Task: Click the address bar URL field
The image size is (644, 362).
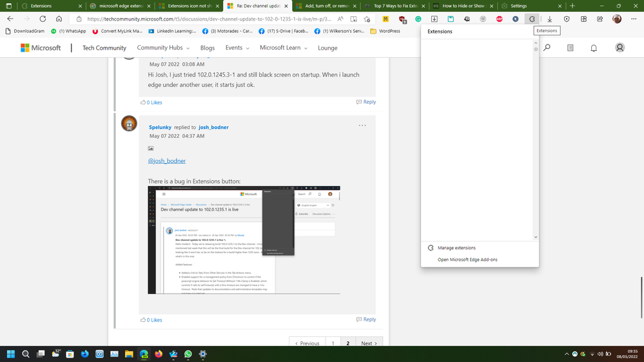Action: (209, 19)
